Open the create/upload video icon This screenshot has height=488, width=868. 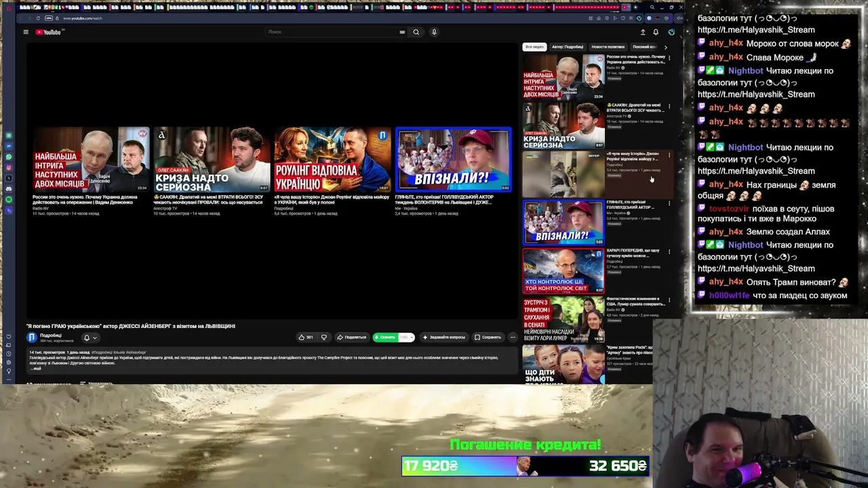[x=643, y=32]
